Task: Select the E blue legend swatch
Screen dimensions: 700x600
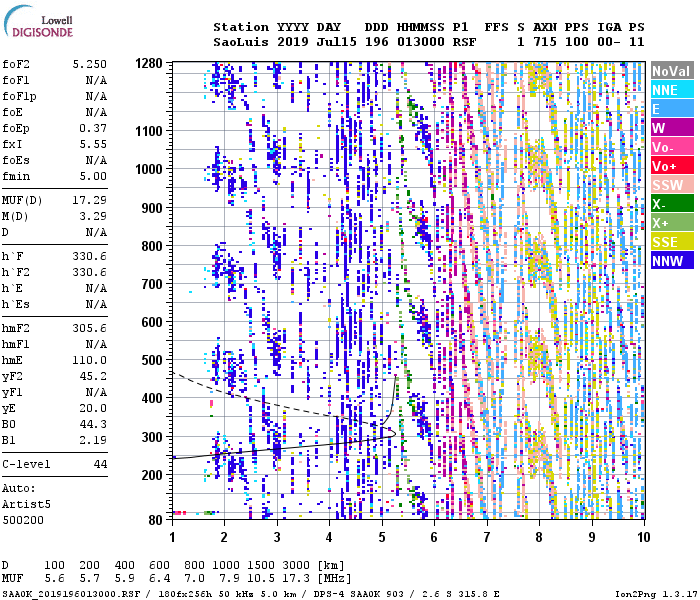Action: 672,108
